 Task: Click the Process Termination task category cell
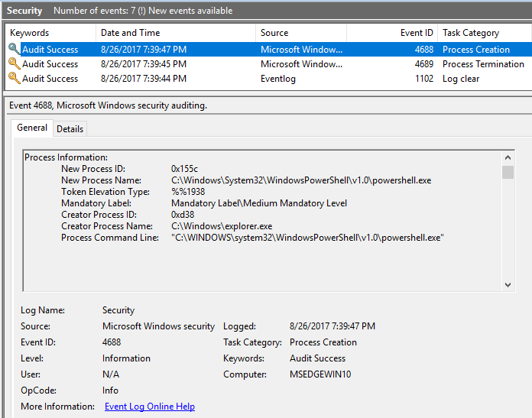coord(483,64)
